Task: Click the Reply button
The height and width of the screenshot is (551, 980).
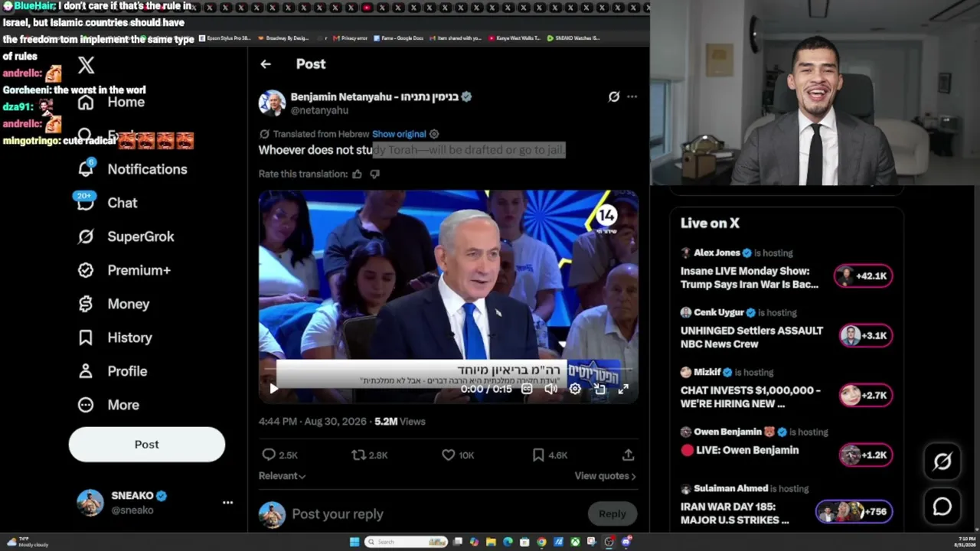Action: point(612,514)
